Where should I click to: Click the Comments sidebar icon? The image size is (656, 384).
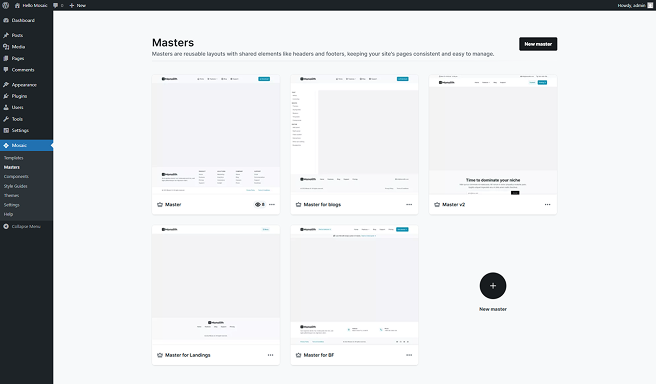click(6, 70)
